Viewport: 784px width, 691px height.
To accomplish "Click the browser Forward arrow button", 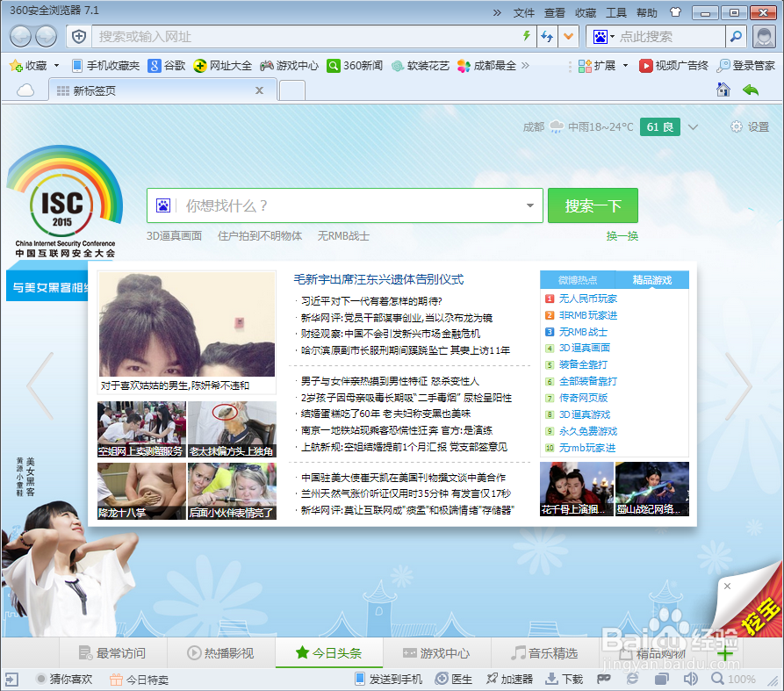I will tap(46, 37).
